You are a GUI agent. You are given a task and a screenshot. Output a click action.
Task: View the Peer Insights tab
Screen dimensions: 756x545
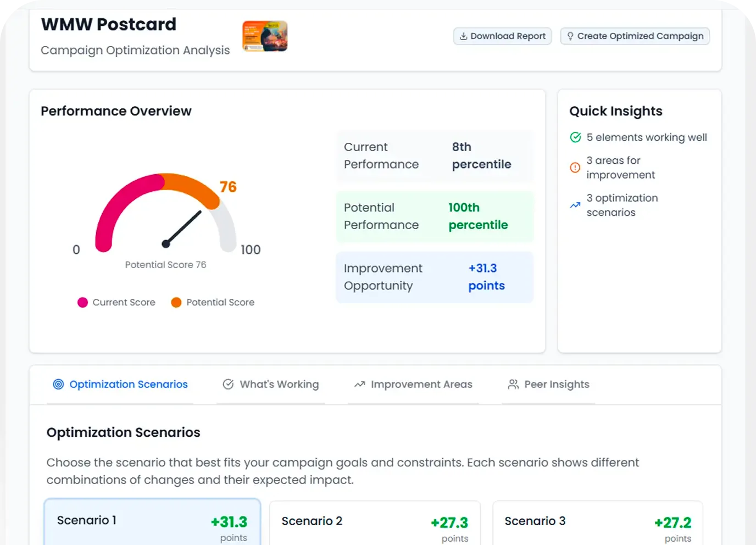click(x=548, y=385)
